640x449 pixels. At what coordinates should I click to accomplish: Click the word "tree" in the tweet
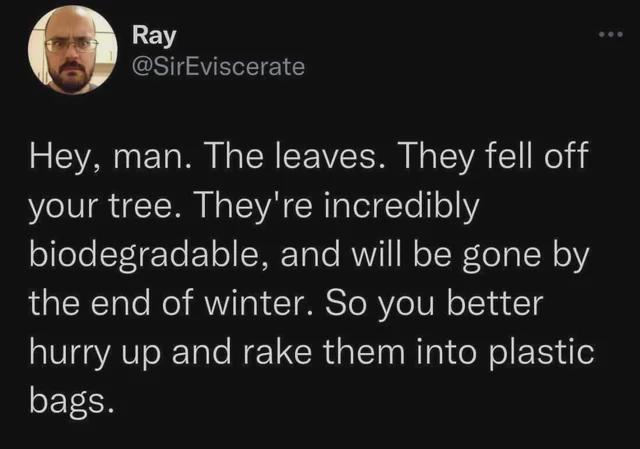point(156,207)
